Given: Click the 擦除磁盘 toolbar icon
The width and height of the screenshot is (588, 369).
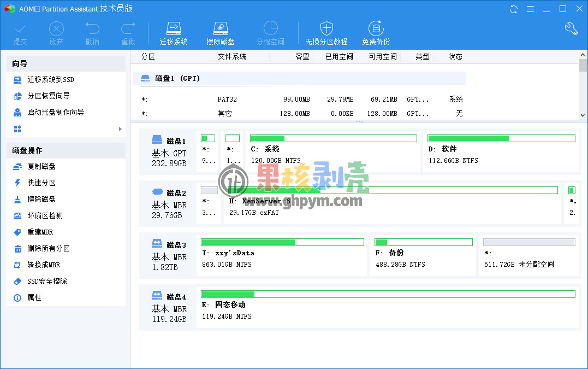Looking at the screenshot, I should coord(221,28).
